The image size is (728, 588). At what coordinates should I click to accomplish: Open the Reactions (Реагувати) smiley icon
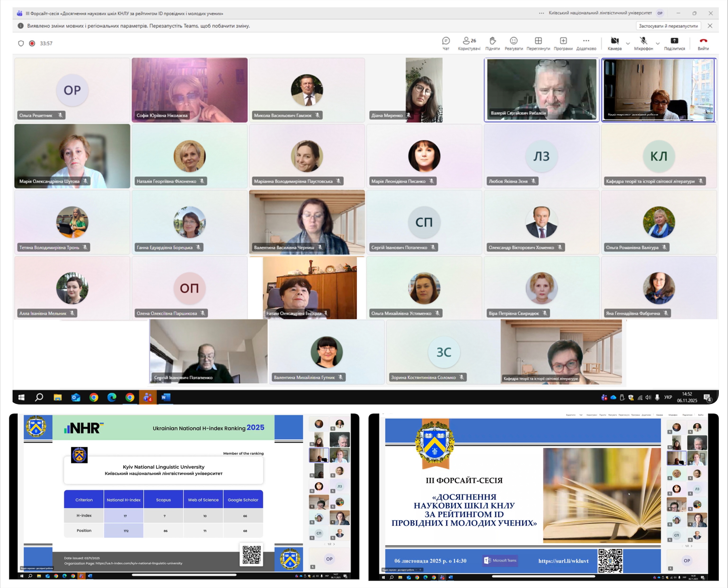[x=513, y=41]
